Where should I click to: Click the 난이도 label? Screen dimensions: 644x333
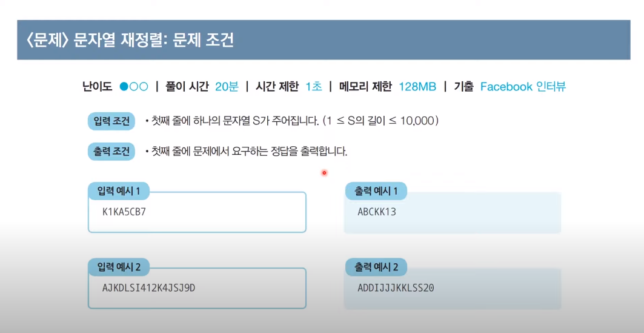98,87
